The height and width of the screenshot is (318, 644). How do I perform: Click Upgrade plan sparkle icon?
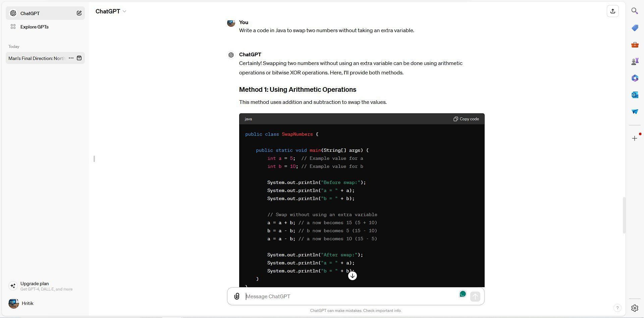13,286
